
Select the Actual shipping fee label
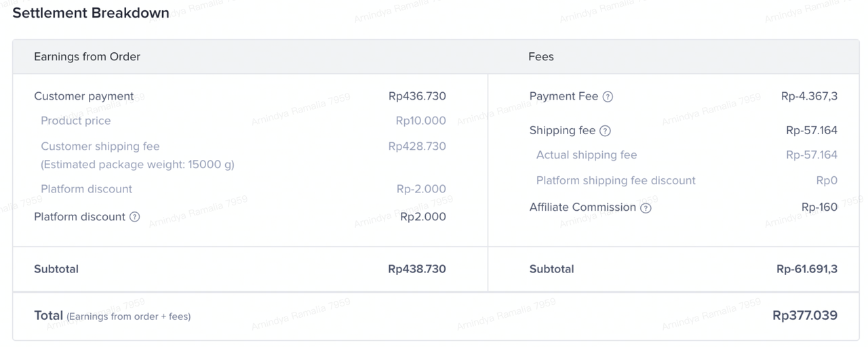[x=587, y=155]
